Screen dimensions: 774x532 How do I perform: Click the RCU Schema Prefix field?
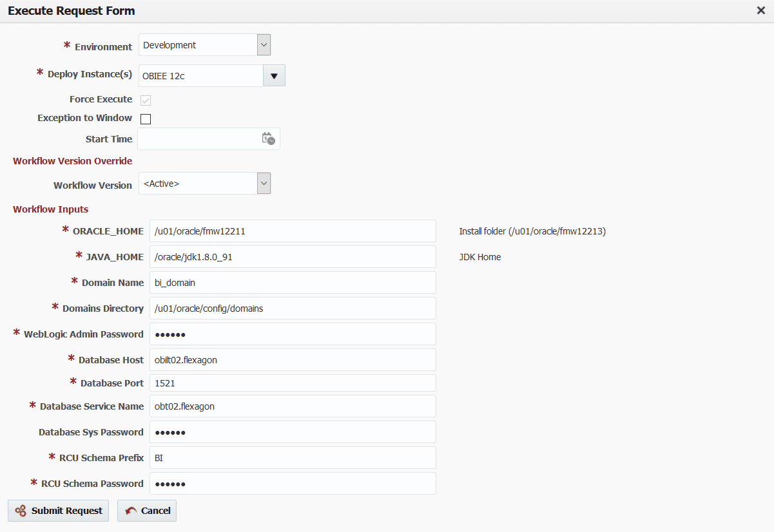coord(293,458)
